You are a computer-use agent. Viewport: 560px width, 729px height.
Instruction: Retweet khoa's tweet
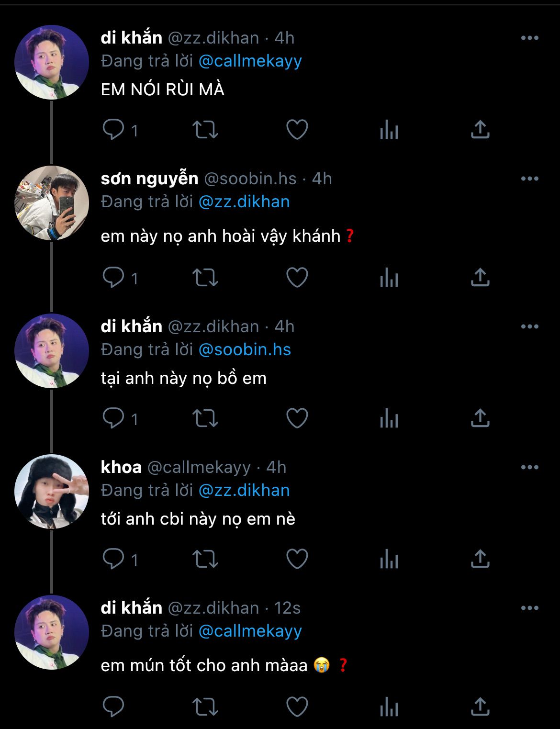(205, 559)
